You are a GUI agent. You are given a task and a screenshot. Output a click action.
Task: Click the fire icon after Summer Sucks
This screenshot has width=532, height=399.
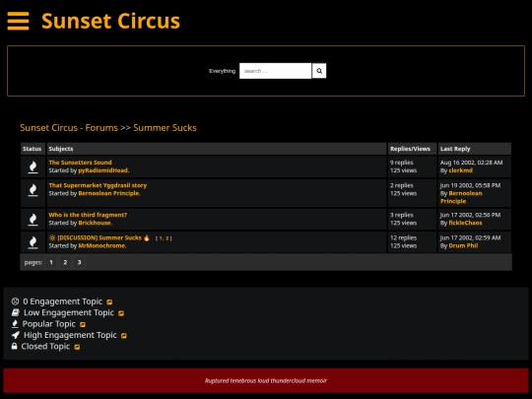pyautogui.click(x=147, y=237)
